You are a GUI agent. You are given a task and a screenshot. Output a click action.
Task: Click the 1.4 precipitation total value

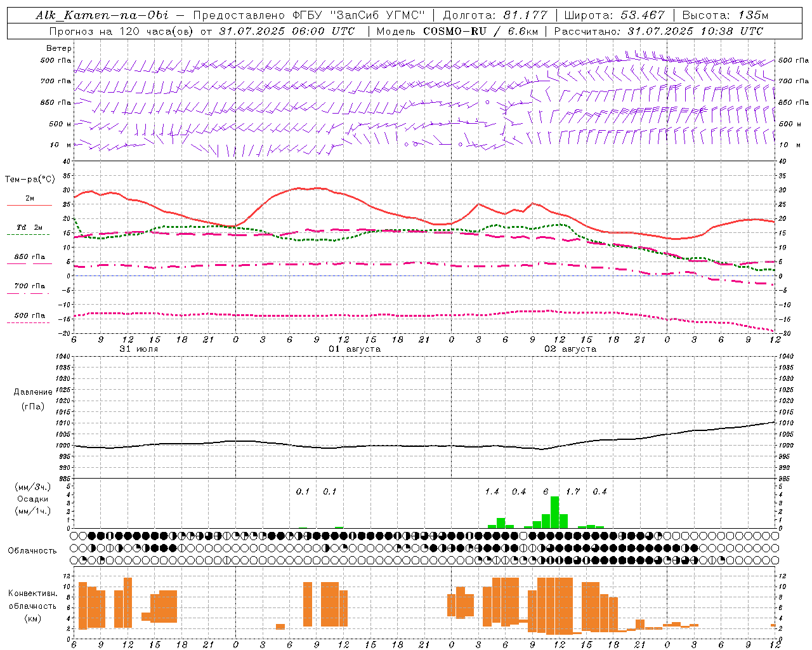click(492, 491)
